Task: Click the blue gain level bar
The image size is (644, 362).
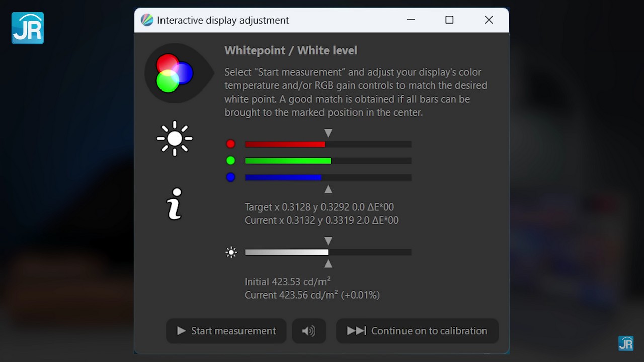Action: [x=328, y=177]
